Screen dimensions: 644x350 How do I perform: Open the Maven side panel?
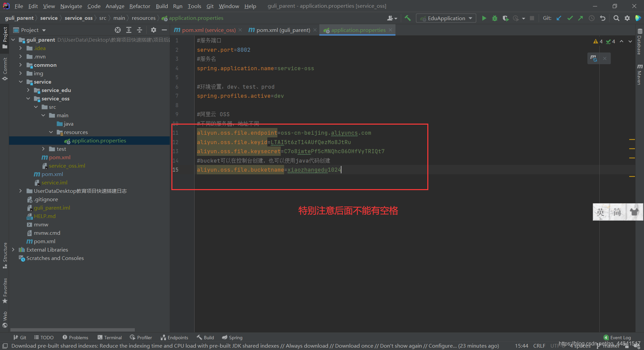click(x=639, y=74)
